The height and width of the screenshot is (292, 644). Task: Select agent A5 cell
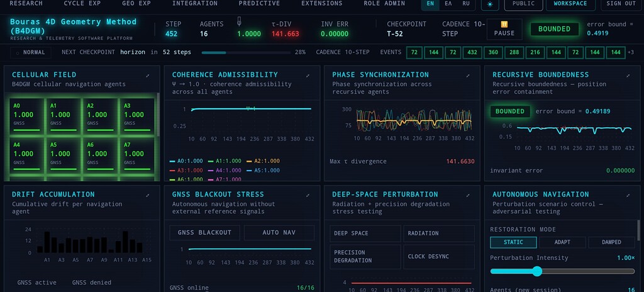64,155
